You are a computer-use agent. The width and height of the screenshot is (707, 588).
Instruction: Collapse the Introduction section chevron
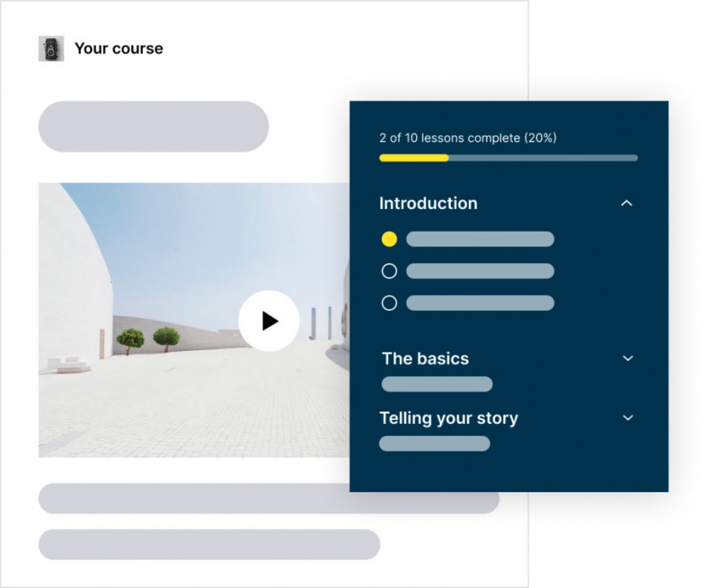point(626,203)
